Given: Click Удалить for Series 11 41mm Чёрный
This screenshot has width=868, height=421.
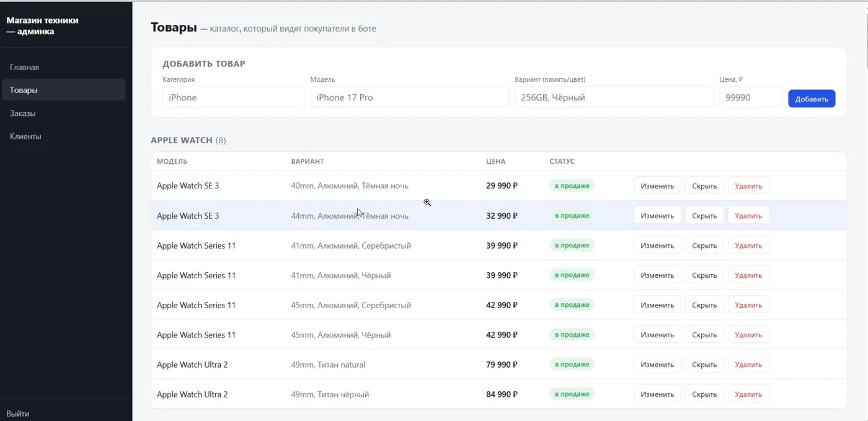Looking at the screenshot, I should tap(748, 275).
